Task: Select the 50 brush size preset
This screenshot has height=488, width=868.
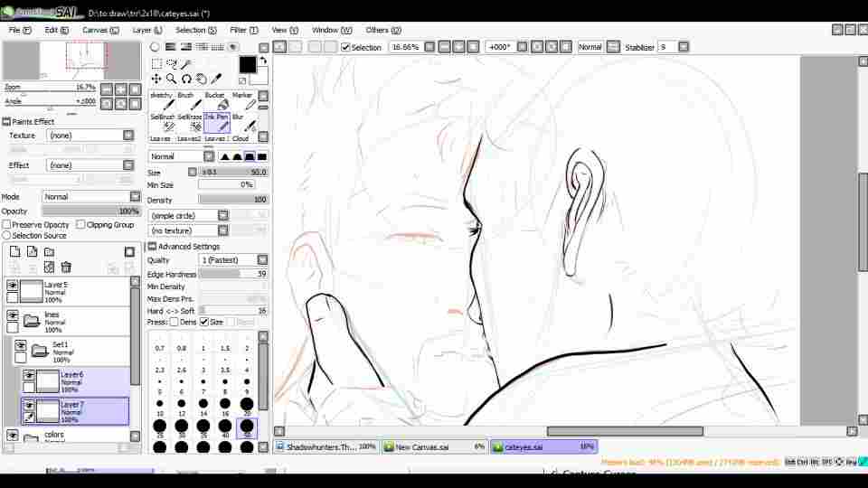Action: (x=247, y=428)
